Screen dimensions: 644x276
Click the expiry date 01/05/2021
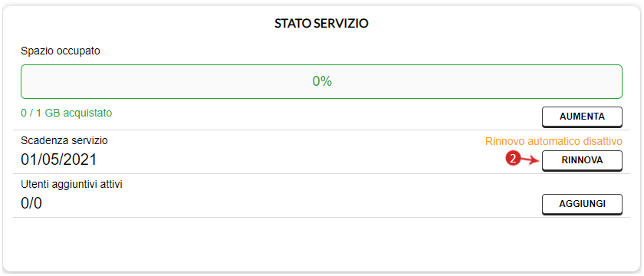click(x=59, y=159)
